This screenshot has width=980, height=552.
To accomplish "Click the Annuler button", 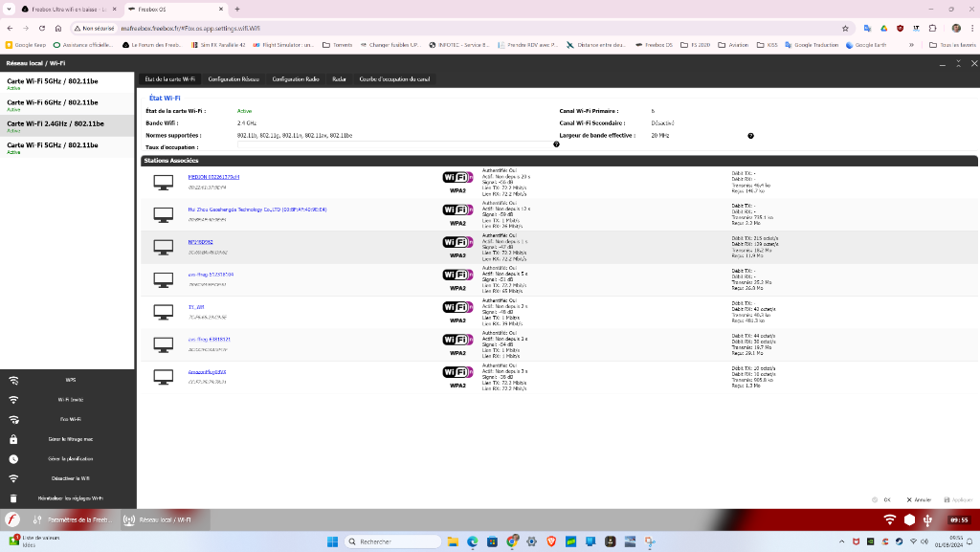I will click(x=919, y=499).
